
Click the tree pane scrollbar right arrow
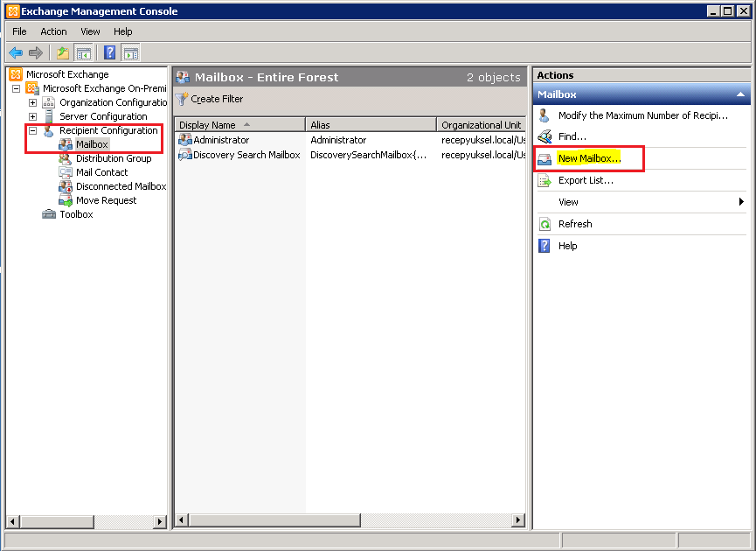(160, 521)
